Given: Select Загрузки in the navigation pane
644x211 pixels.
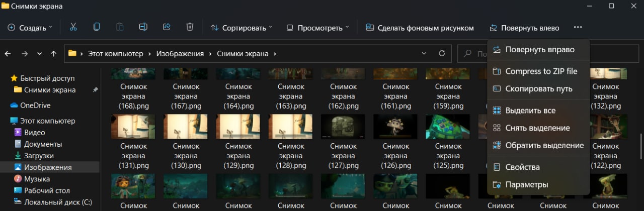Looking at the screenshot, I should tap(34, 156).
